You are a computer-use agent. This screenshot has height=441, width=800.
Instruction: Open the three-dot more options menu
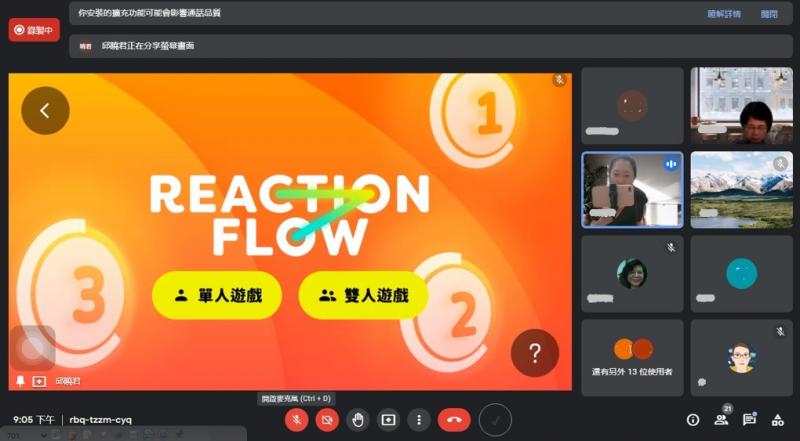(x=419, y=420)
